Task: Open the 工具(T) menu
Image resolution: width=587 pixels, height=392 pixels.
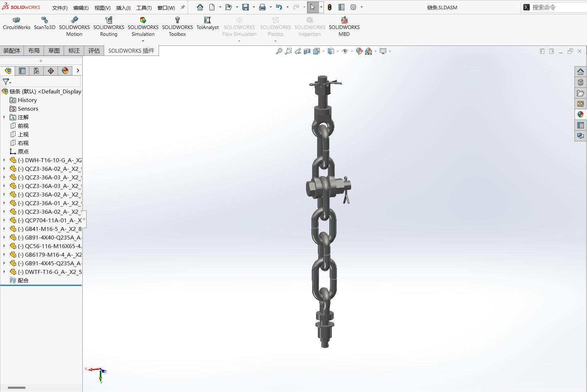Action: coord(144,8)
